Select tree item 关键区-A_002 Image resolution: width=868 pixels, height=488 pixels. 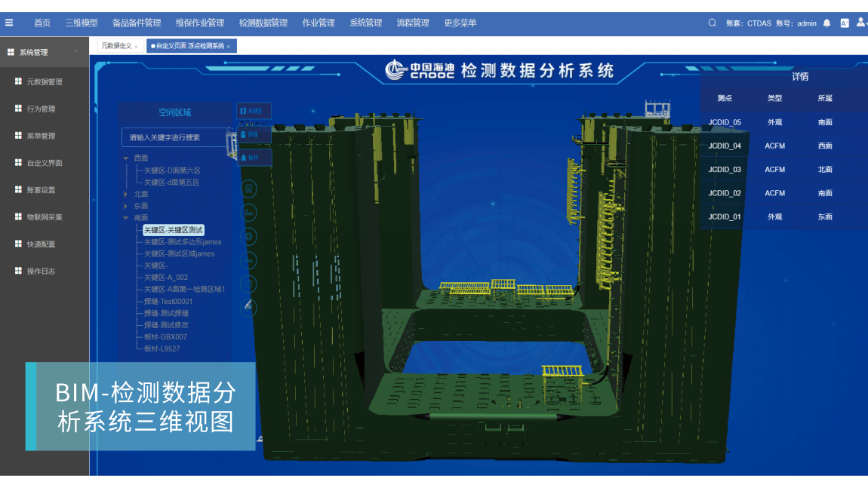166,278
